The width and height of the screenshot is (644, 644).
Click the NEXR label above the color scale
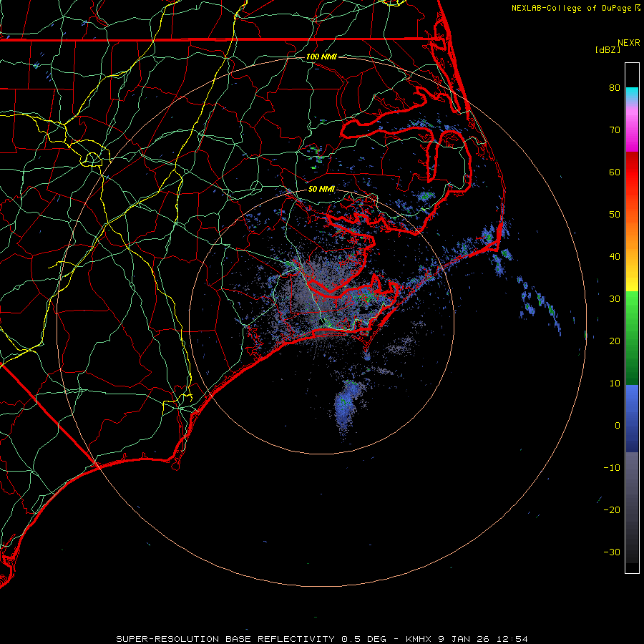(628, 43)
